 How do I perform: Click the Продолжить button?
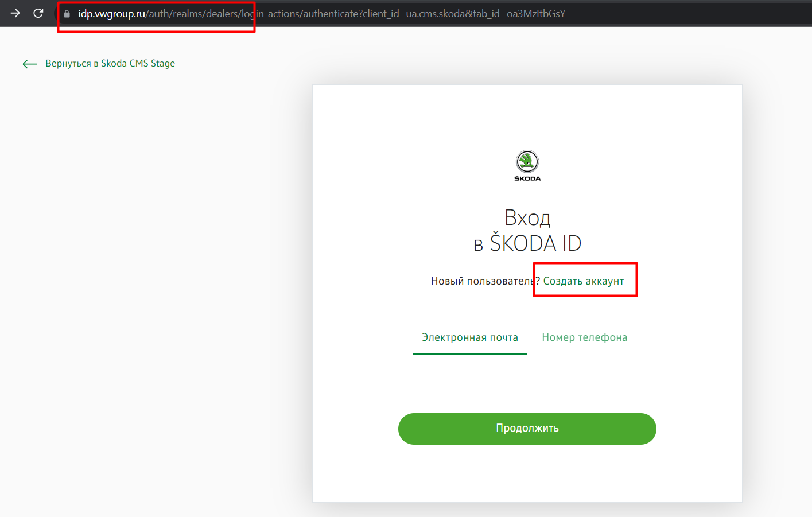tap(527, 429)
